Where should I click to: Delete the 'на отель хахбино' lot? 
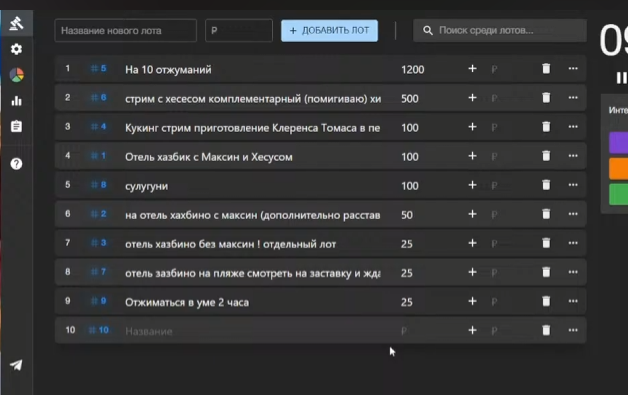pyautogui.click(x=546, y=214)
